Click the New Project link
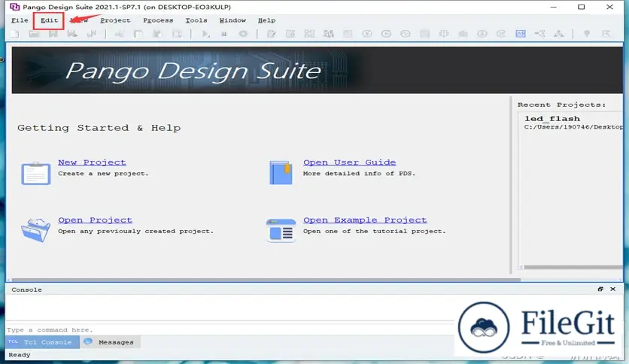This screenshot has height=364, width=629. 92,162
